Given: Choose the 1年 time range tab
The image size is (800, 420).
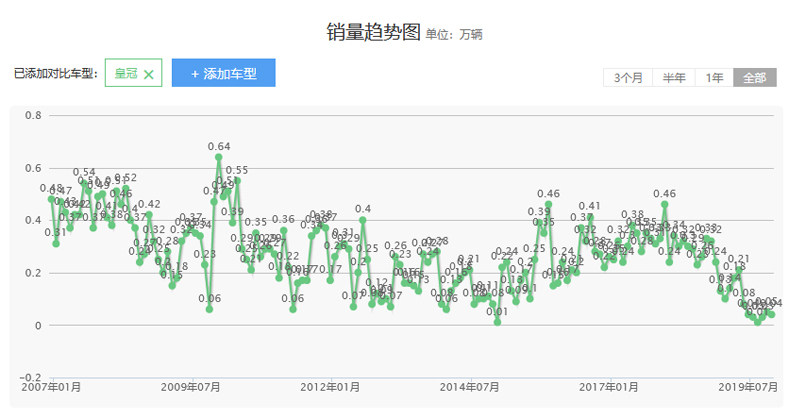Looking at the screenshot, I should 714,78.
